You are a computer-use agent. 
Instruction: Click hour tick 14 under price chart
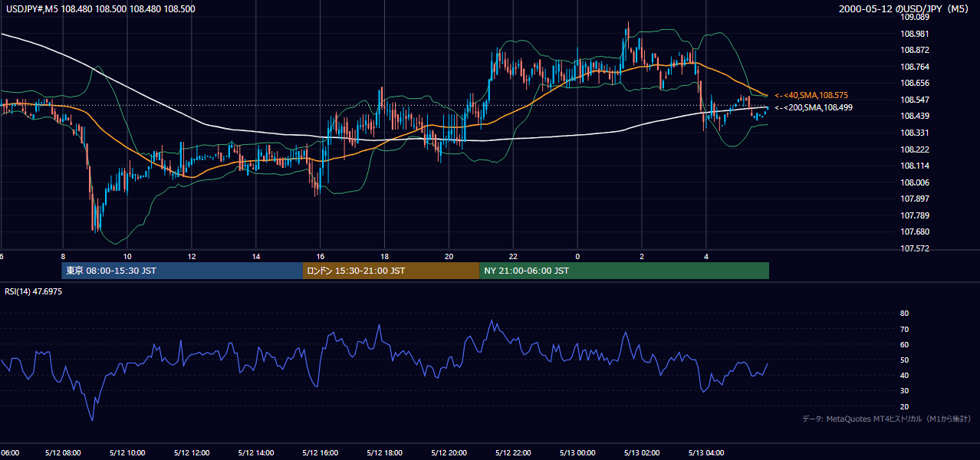[x=256, y=257]
